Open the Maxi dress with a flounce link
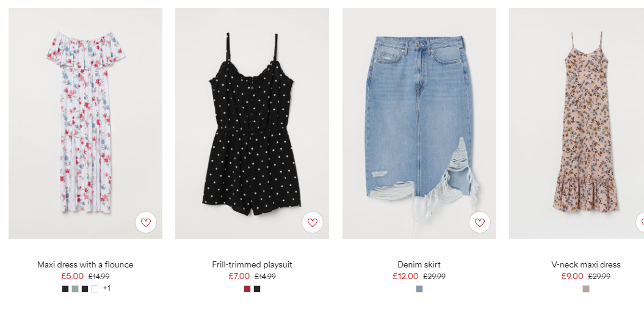The width and height of the screenshot is (644, 309). [x=85, y=264]
